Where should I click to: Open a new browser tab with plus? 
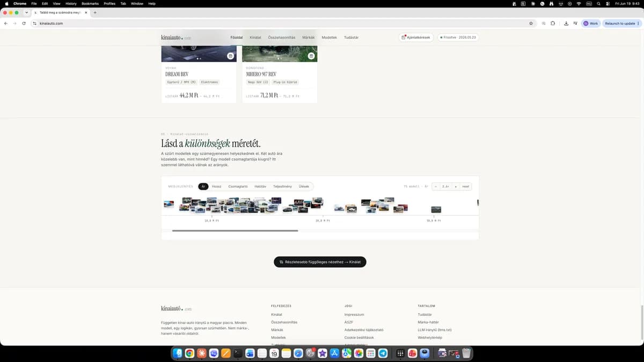click(95, 12)
